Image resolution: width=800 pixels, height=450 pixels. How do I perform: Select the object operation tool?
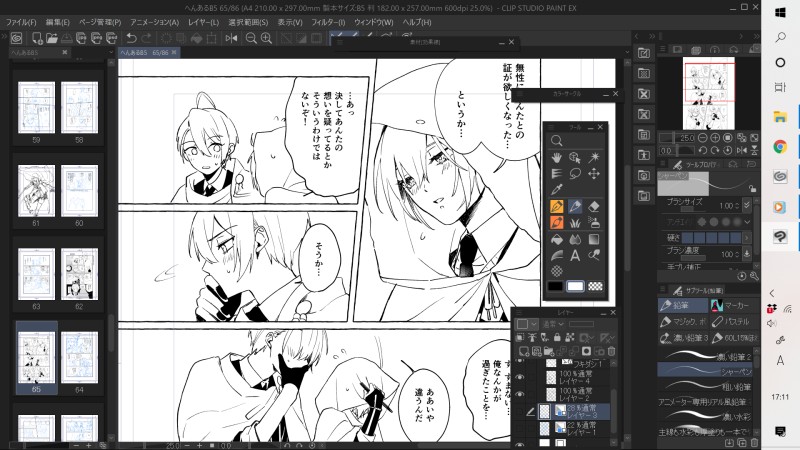(x=575, y=157)
